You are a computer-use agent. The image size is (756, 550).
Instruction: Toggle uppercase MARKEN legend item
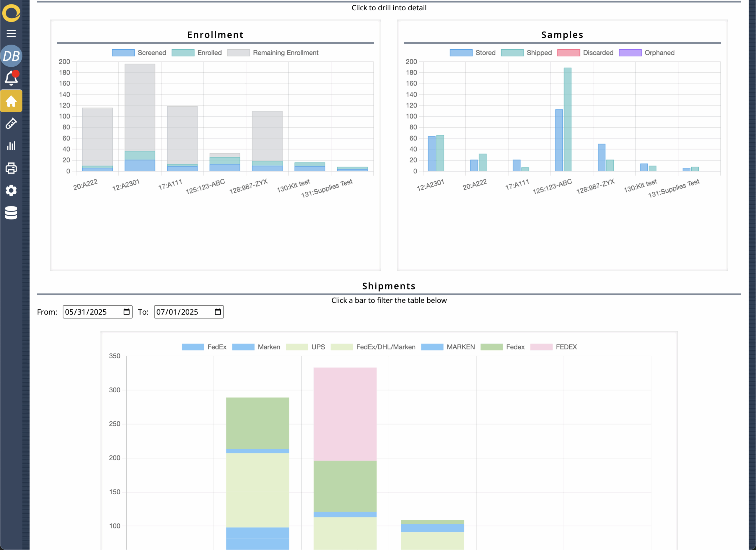tap(448, 347)
